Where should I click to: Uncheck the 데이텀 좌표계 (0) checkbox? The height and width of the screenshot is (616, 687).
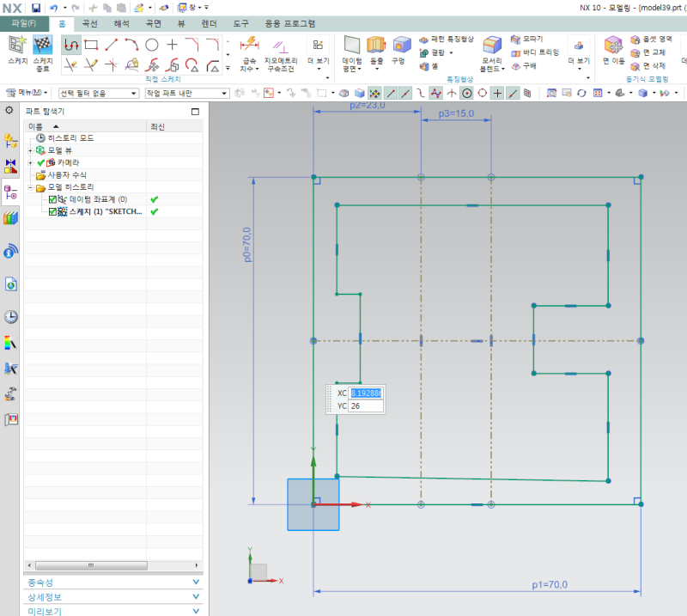coord(53,199)
